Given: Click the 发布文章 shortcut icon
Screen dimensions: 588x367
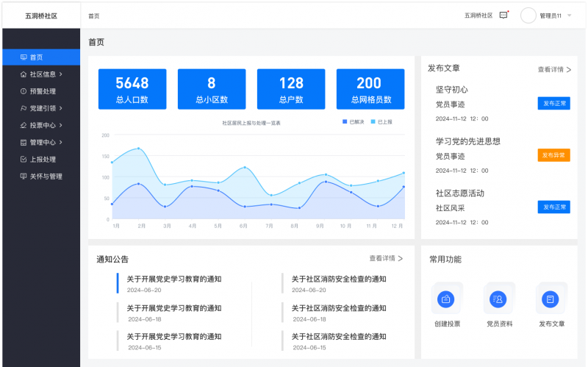Looking at the screenshot, I should (551, 299).
